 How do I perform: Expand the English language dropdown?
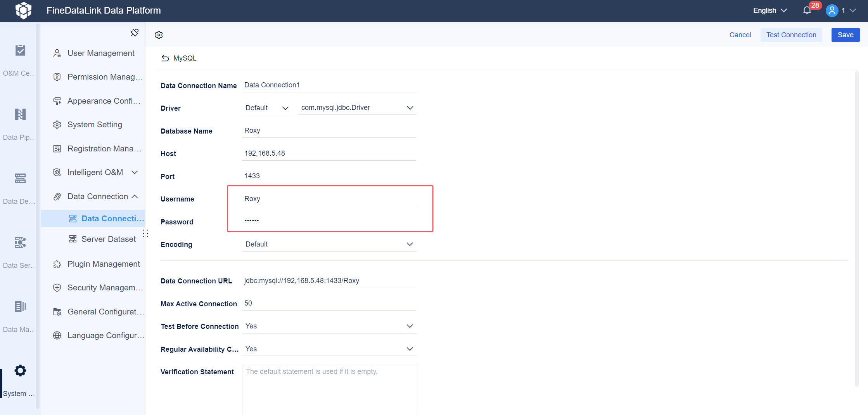click(x=770, y=10)
